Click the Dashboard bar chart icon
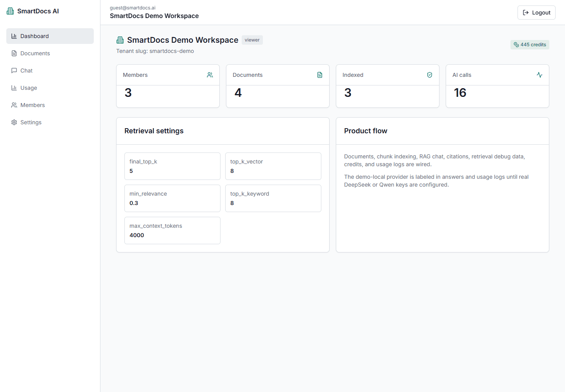565x392 pixels. (14, 36)
